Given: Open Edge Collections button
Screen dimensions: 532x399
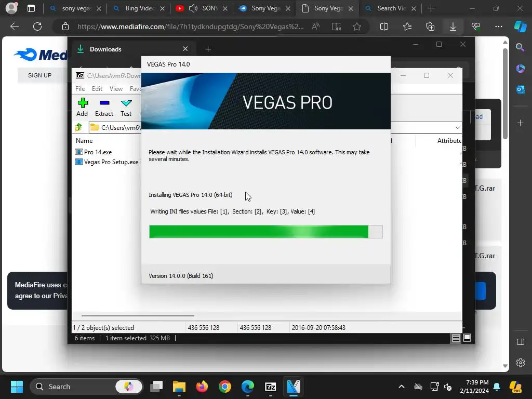Looking at the screenshot, I should click(430, 26).
